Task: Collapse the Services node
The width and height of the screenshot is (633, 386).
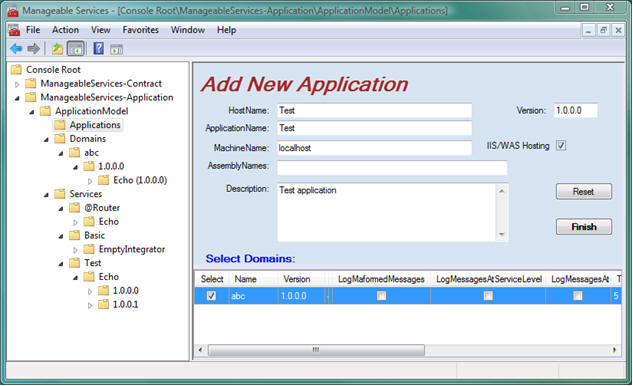Action: (46, 195)
